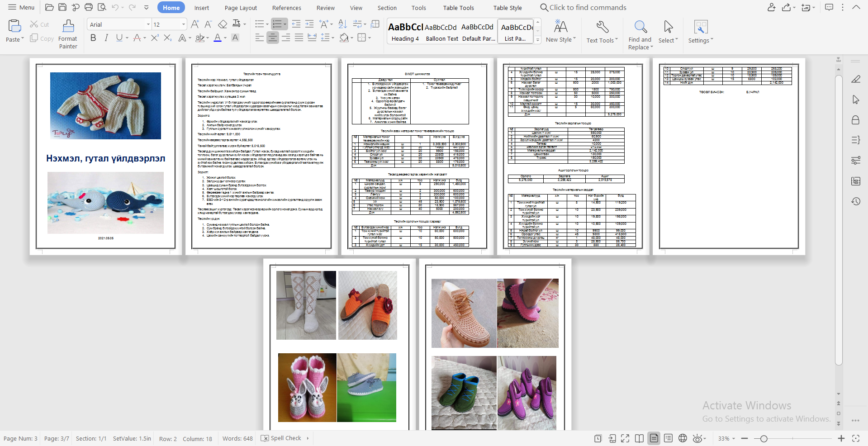Redo the last undone action
The image size is (868, 446).
tap(132, 7)
